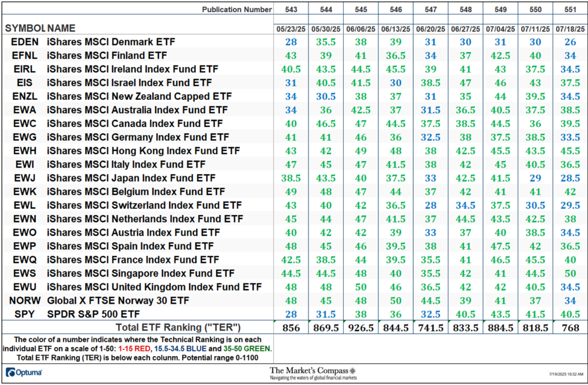Click the SYMBOL column heading
The height and width of the screenshot is (385, 588).
click(x=25, y=28)
